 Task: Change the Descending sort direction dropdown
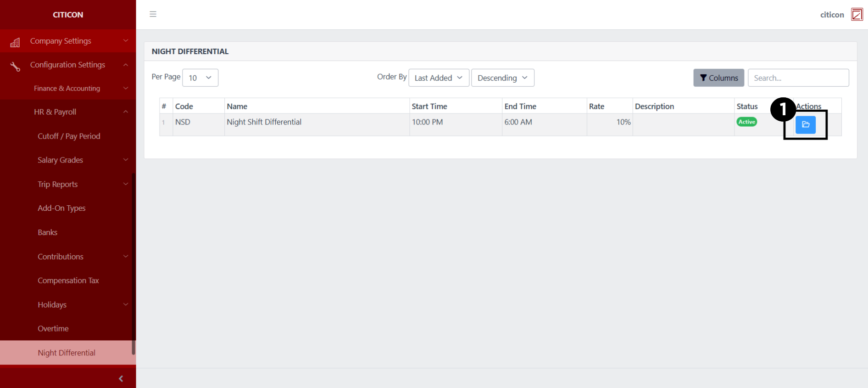[x=502, y=78]
